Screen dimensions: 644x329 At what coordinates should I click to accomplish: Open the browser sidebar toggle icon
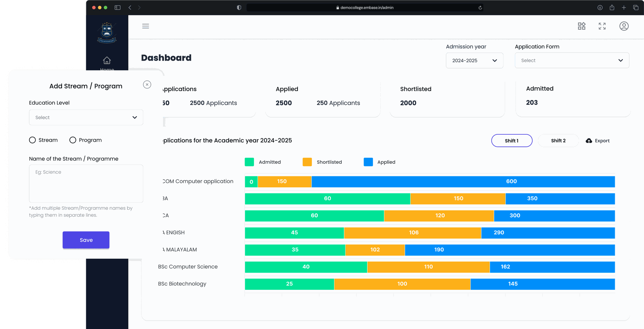pos(117,8)
